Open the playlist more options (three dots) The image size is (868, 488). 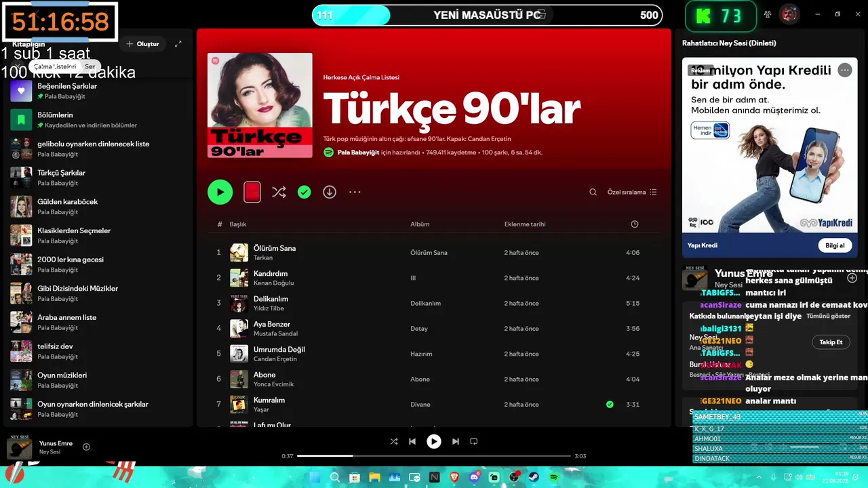point(355,192)
